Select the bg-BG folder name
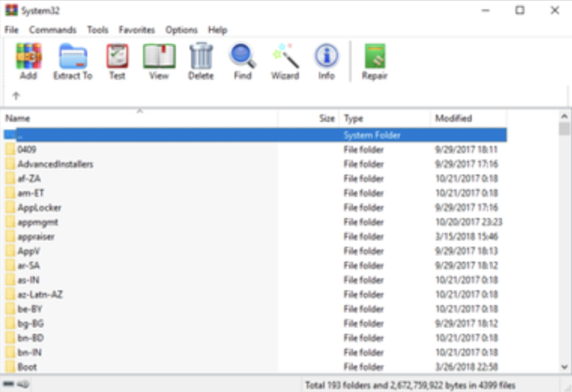The width and height of the screenshot is (572, 392). tap(31, 324)
